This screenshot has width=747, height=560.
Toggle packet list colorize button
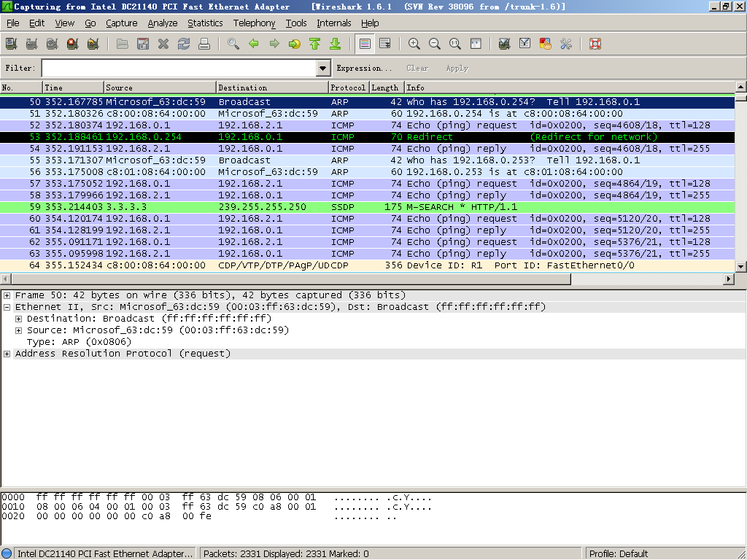[x=365, y=44]
